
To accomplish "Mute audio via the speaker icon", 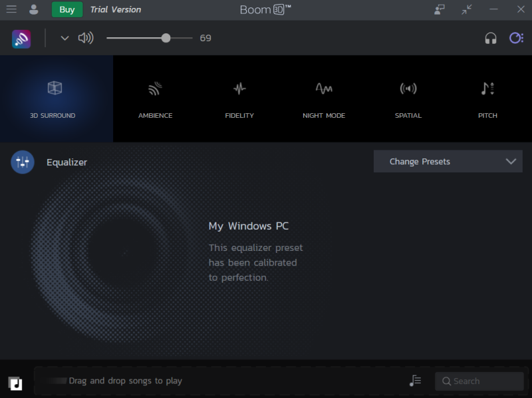I will tap(86, 38).
